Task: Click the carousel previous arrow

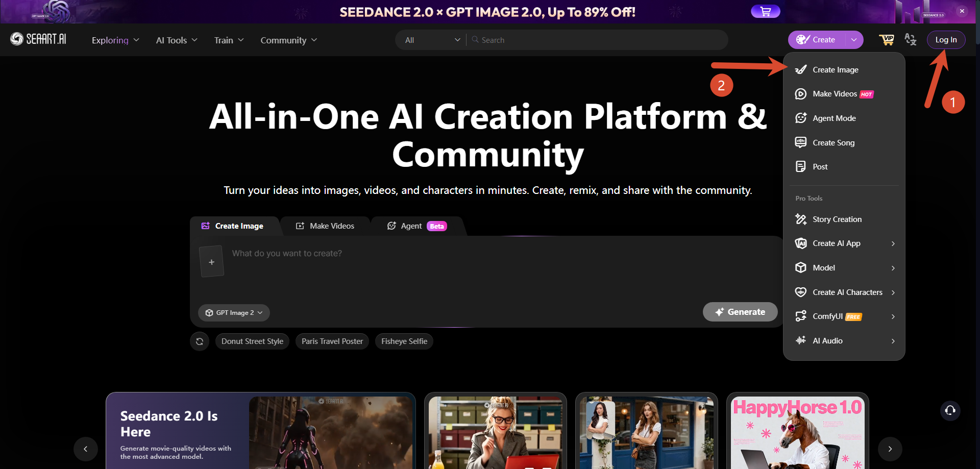Action: (x=86, y=449)
